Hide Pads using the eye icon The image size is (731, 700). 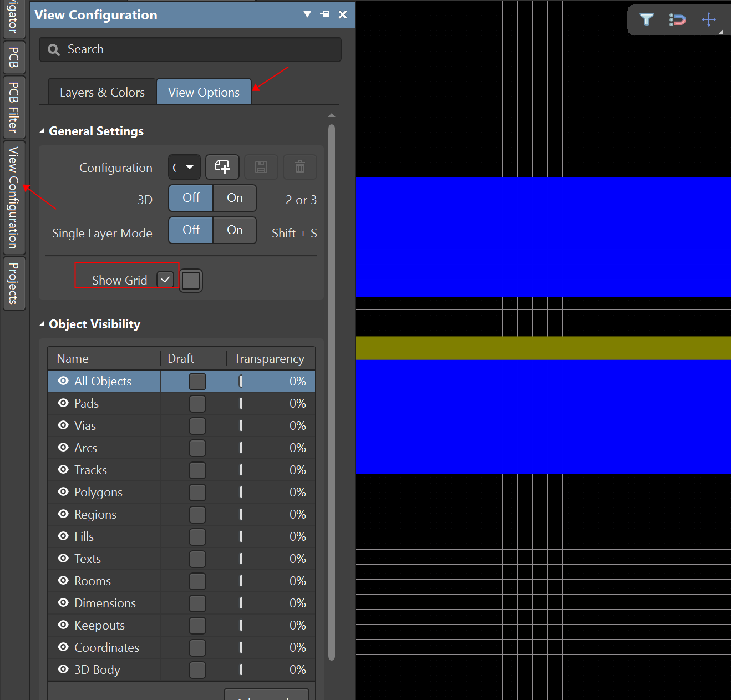tap(63, 403)
